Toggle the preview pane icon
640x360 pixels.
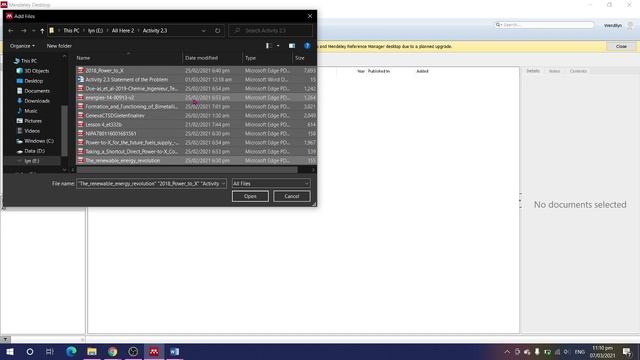[x=292, y=46]
